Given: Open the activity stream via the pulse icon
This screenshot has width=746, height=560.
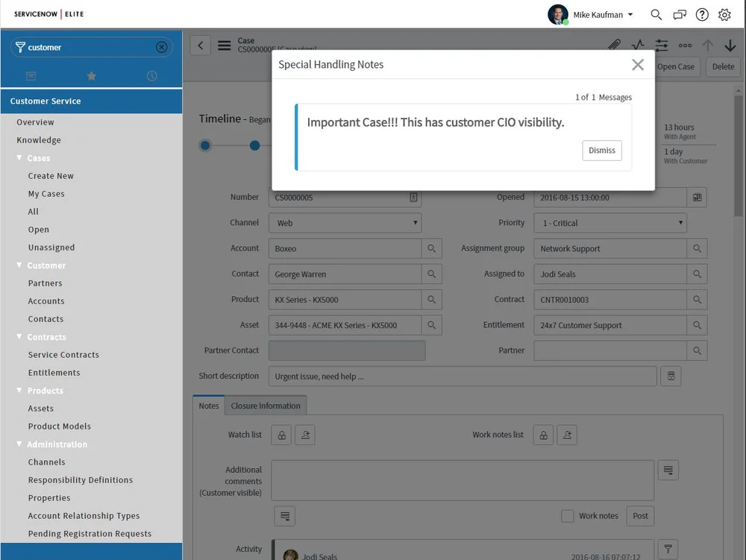Looking at the screenshot, I should tap(638, 45).
